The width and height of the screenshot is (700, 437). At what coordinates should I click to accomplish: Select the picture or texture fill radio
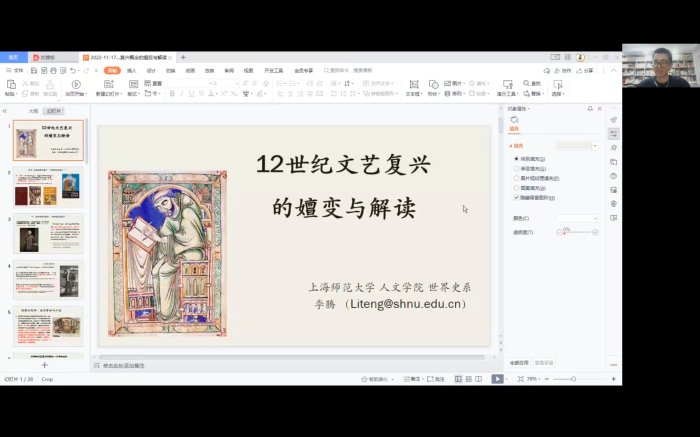click(517, 178)
